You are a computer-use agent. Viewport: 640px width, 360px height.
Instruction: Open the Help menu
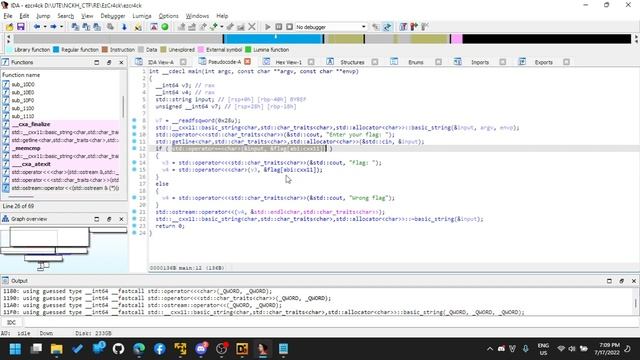(x=222, y=16)
